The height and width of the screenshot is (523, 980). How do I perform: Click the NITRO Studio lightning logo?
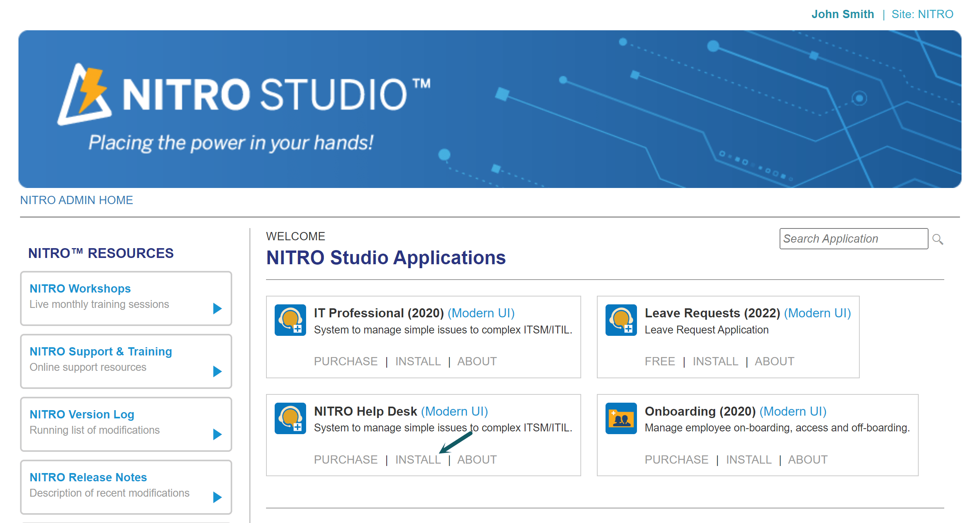84,94
